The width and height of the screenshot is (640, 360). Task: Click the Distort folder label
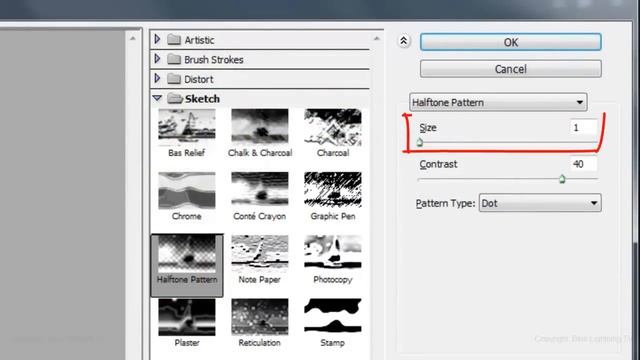[x=198, y=79]
